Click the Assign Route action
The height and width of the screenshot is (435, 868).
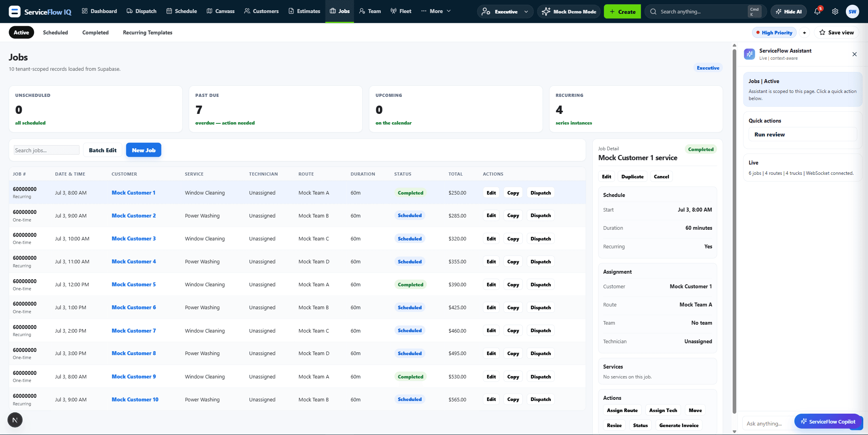pos(622,410)
